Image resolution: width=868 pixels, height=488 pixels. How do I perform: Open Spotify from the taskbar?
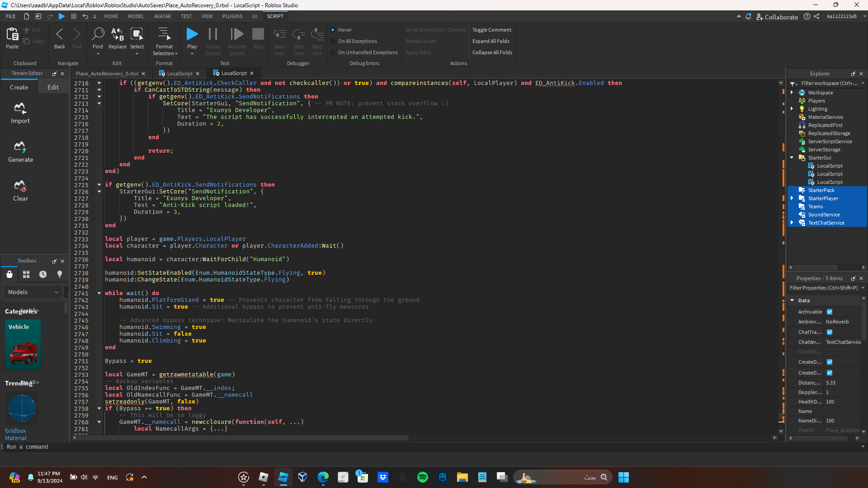coord(423,477)
